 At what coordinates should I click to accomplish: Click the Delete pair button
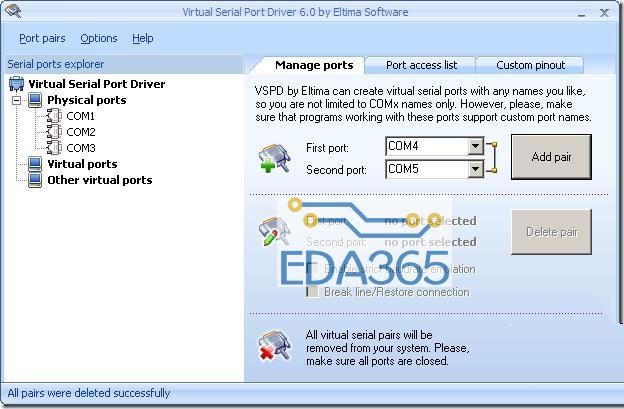coord(551,232)
